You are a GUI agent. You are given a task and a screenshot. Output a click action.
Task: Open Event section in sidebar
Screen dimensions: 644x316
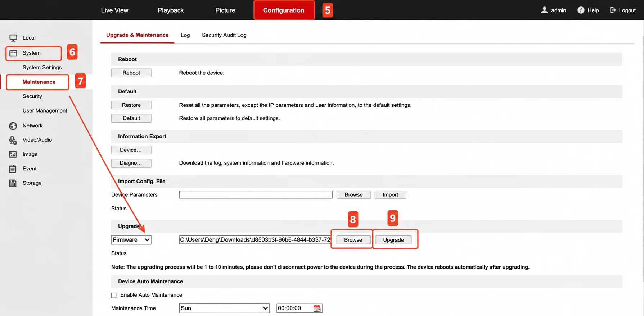tap(30, 169)
